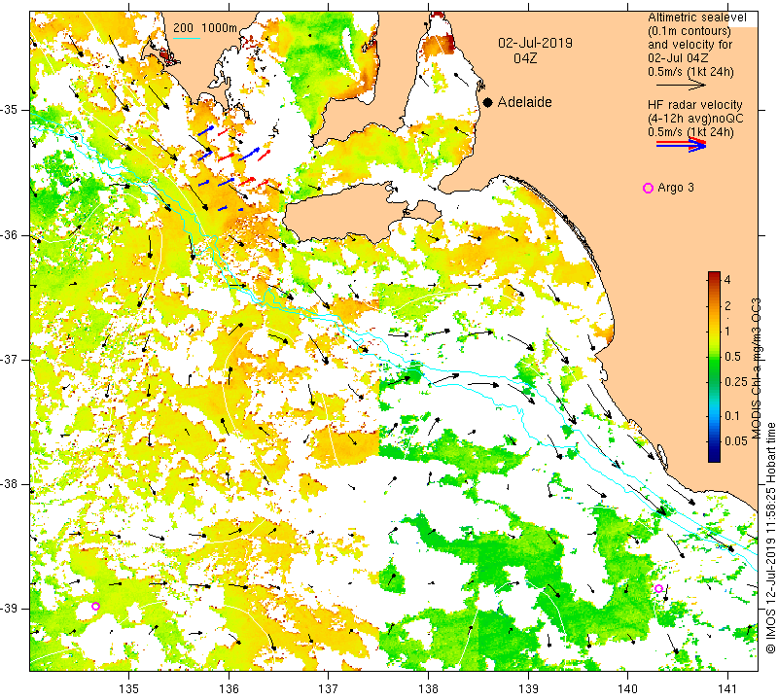778x700 pixels.
Task: Click the 200 1000m depth contour label
Action: 205,28
